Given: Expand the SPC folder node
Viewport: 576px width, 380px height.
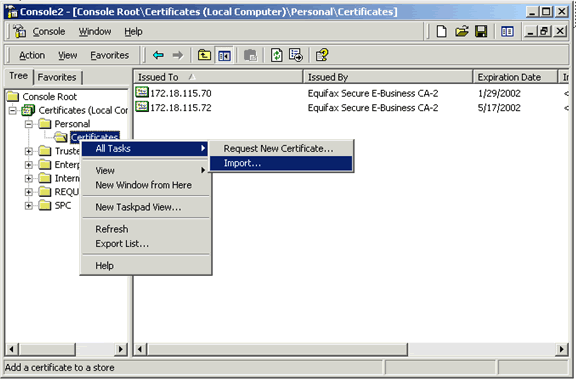Looking at the screenshot, I should point(29,205).
